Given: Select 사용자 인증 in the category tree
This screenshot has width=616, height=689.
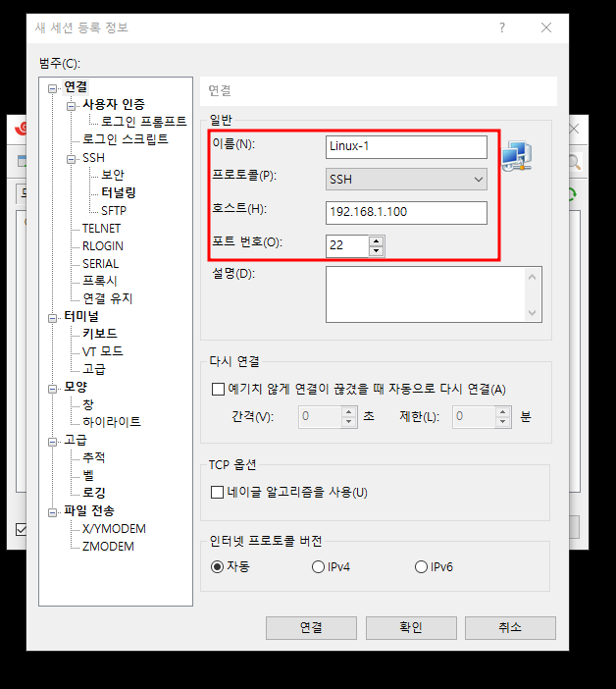Looking at the screenshot, I should tap(113, 105).
